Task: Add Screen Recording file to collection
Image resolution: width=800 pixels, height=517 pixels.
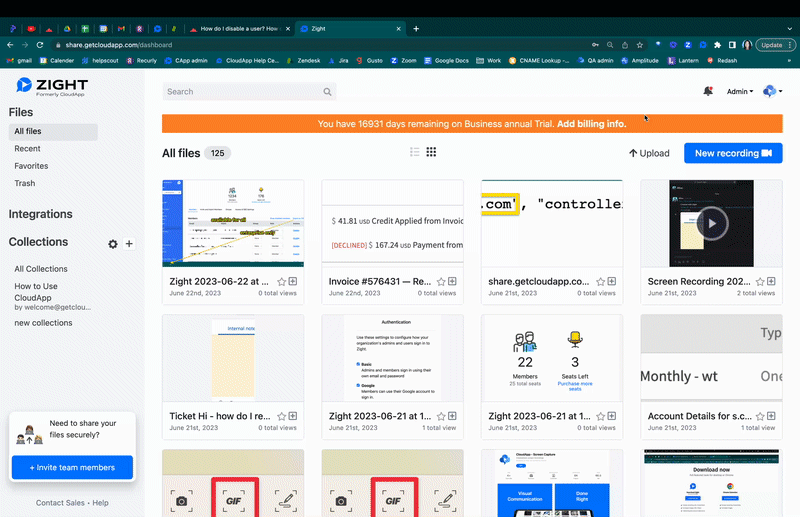Action: 771,281
